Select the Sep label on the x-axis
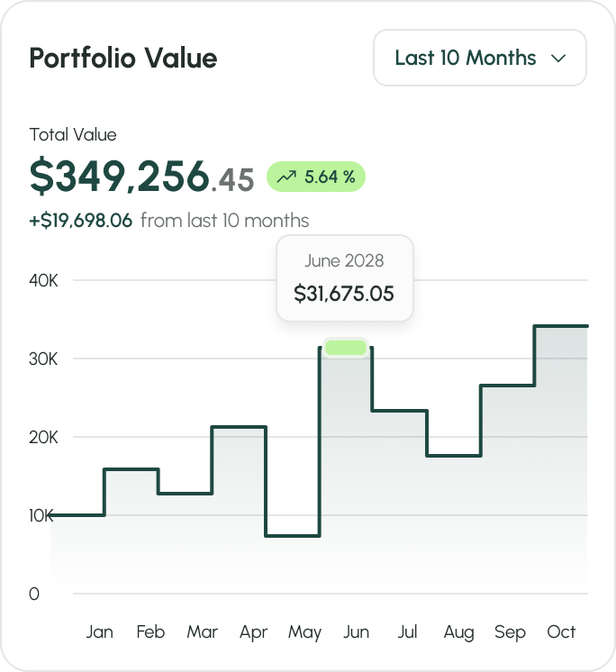616x672 pixels. coord(510,632)
